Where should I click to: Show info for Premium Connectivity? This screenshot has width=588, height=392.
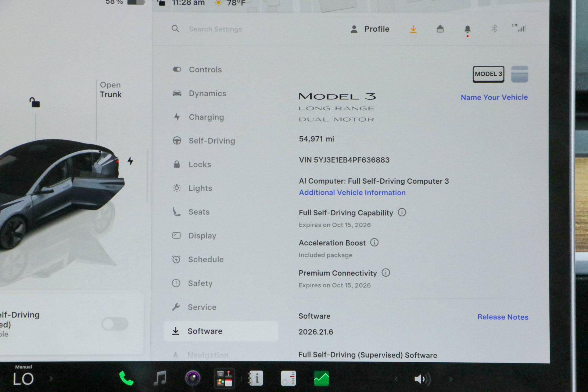pyautogui.click(x=386, y=273)
